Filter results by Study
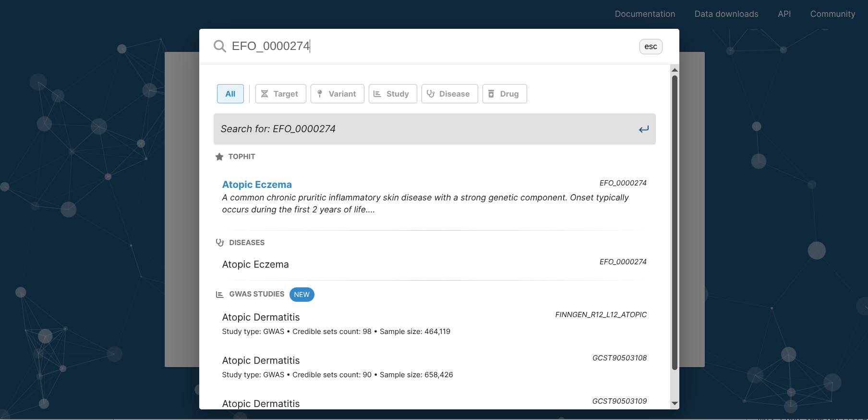Screen dimensions: 868x420 click(392, 94)
